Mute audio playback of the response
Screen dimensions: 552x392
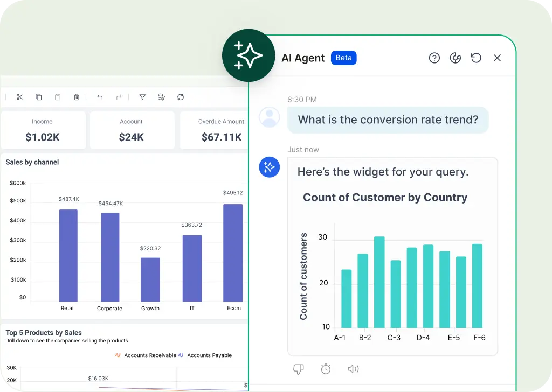pos(353,369)
